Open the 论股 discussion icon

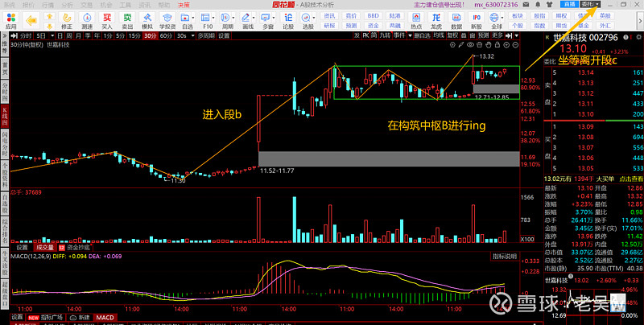click(289, 21)
